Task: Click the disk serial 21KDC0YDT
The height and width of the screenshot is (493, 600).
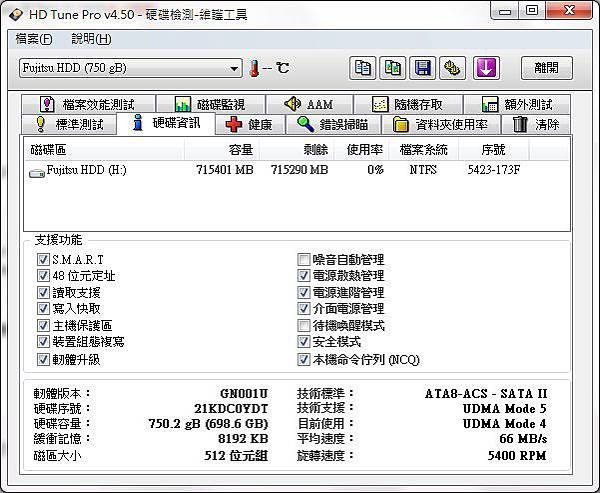Action: coord(231,409)
